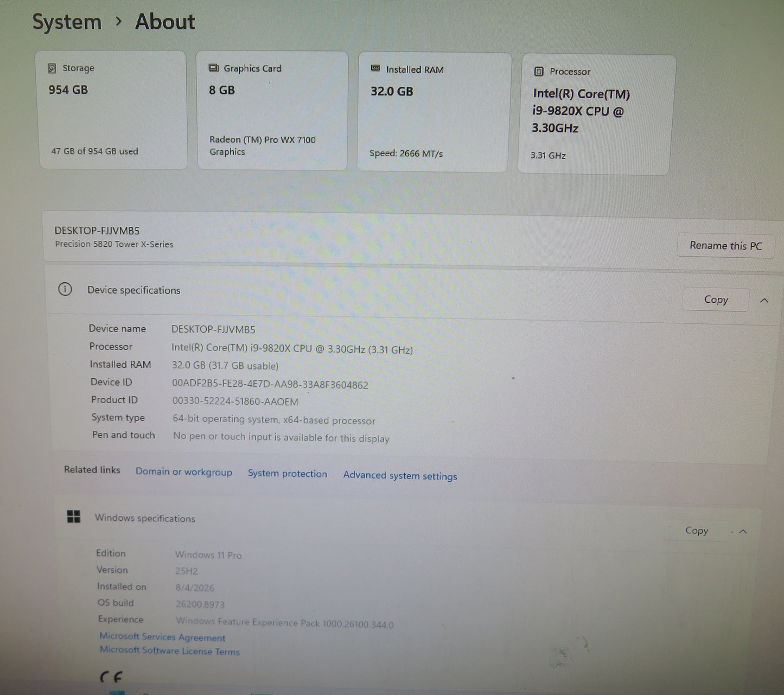This screenshot has height=695, width=784.
Task: Go back to System in breadcrumb
Action: pyautogui.click(x=67, y=22)
